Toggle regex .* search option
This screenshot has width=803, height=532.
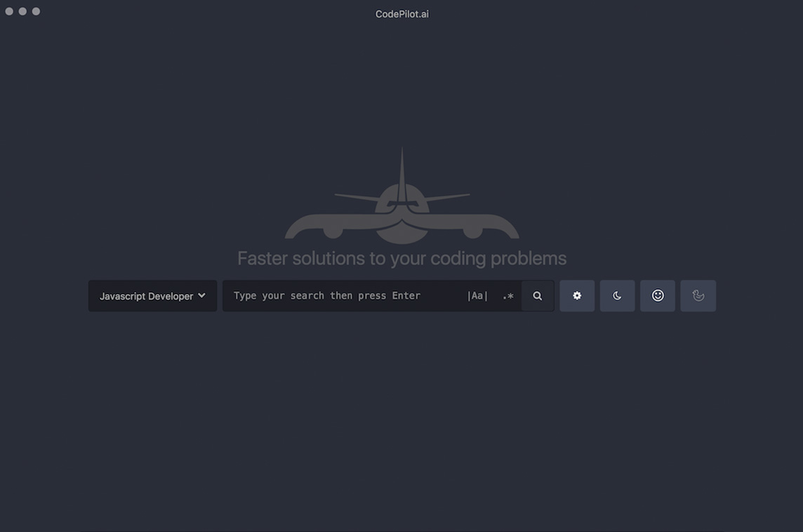click(508, 296)
